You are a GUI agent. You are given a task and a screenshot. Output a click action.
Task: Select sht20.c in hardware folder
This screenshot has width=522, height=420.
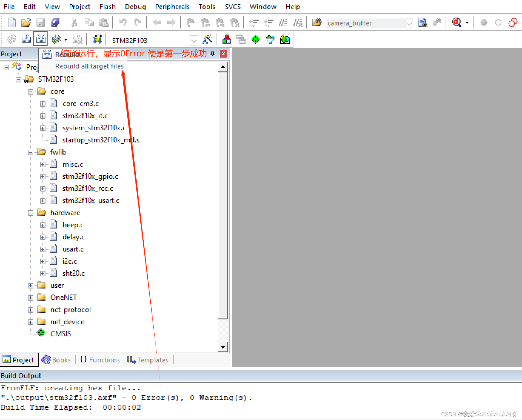73,273
